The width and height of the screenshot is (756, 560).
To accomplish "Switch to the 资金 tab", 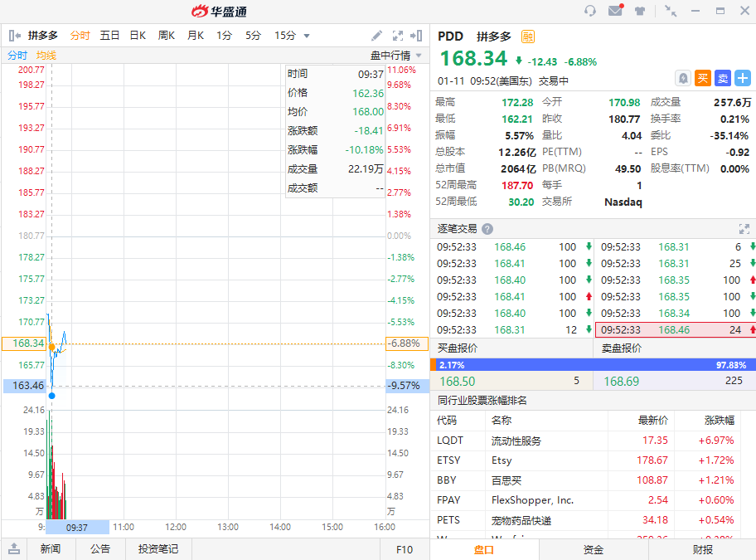I will point(593,549).
